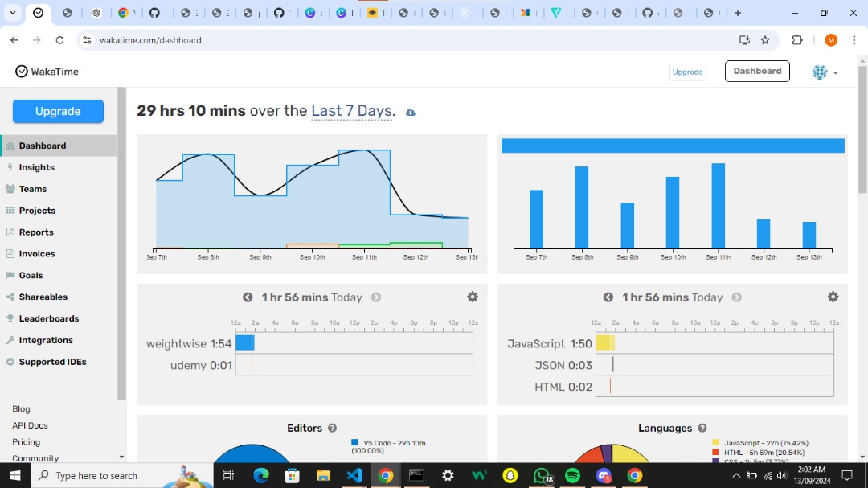Screen dimensions: 868x488
Task: Click the browser back arrow
Action: point(14,40)
